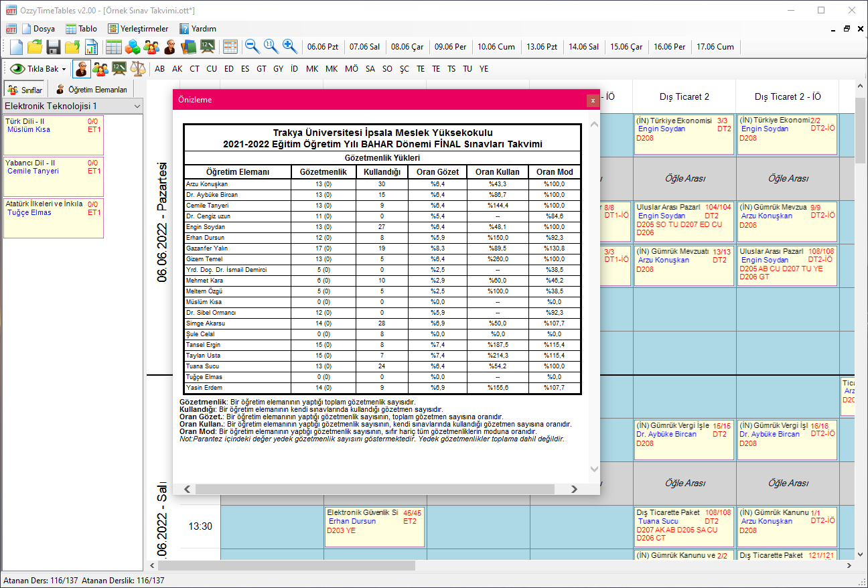Open the colored timetable grid icon

click(x=231, y=47)
